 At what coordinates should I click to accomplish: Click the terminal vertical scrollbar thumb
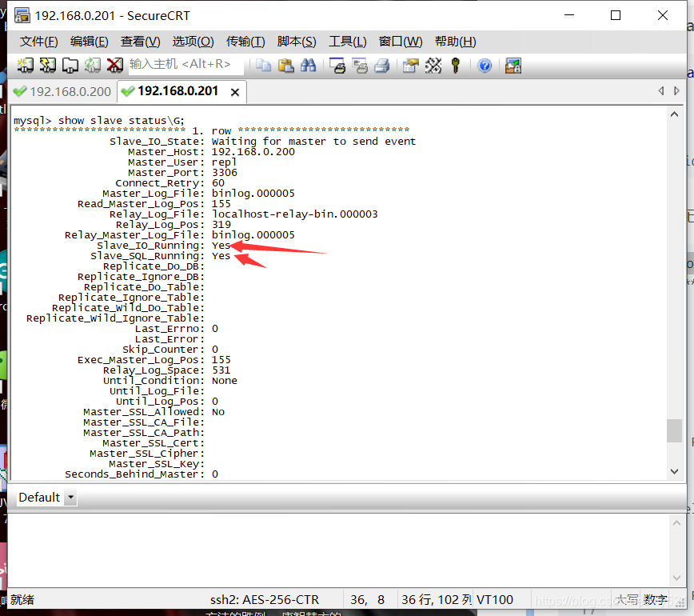pyautogui.click(x=674, y=430)
